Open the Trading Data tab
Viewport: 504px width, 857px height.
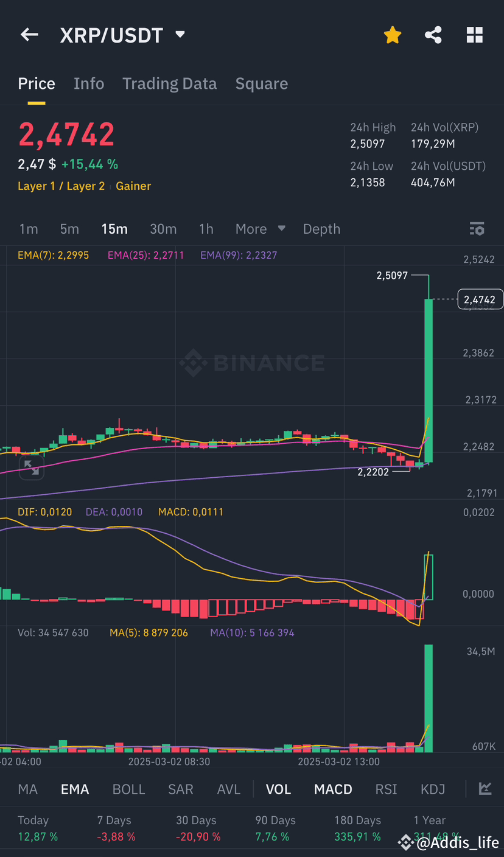pos(170,83)
